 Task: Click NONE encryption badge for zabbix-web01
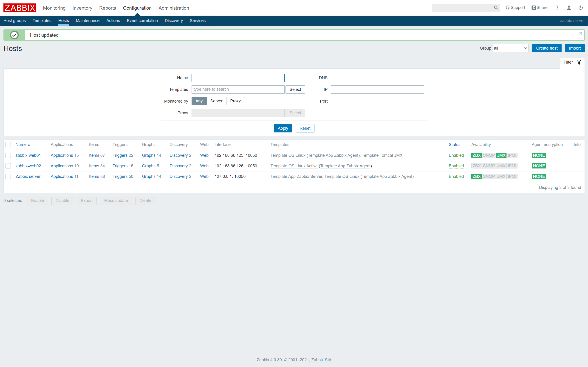click(539, 155)
